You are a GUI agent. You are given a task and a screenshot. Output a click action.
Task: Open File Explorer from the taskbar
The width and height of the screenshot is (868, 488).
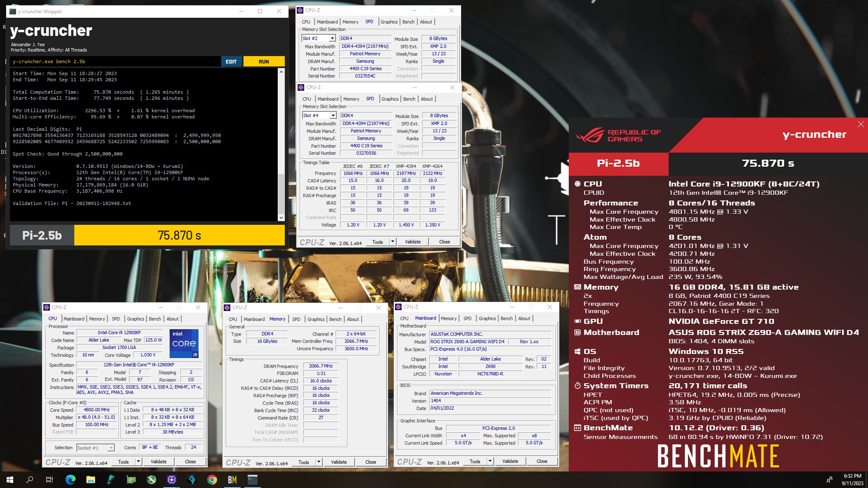[90, 480]
